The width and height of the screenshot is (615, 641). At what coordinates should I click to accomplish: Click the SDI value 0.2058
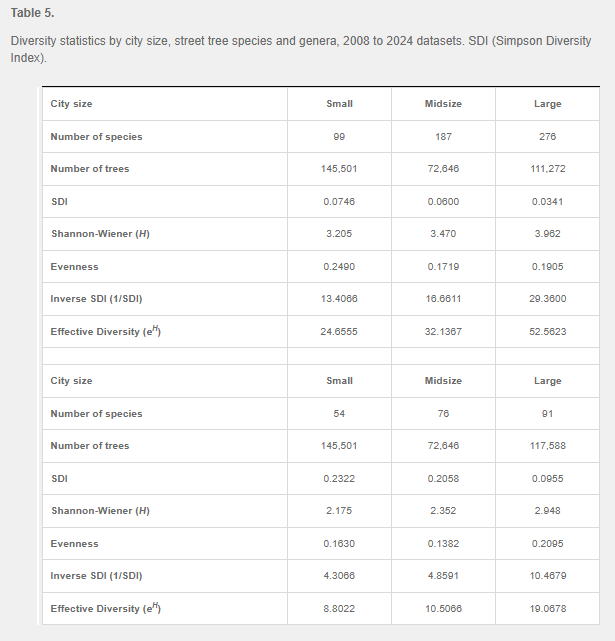[443, 478]
